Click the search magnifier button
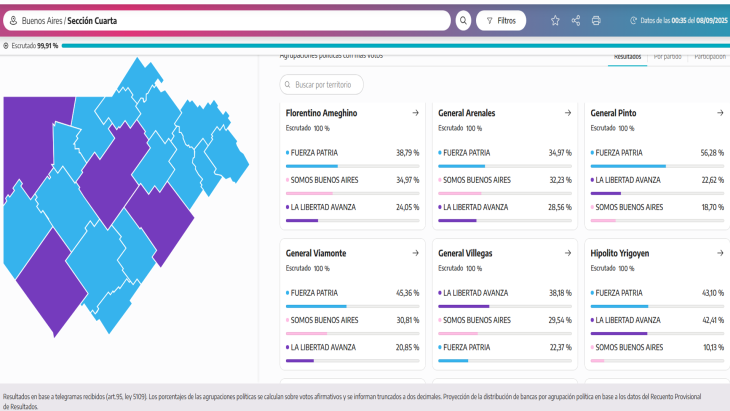730x411 pixels. point(463,20)
